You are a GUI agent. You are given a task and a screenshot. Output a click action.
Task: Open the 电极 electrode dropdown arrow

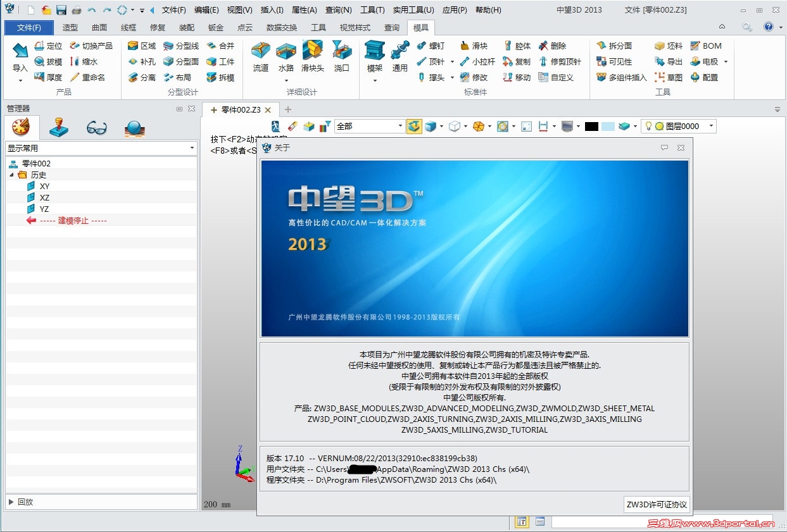(726, 62)
